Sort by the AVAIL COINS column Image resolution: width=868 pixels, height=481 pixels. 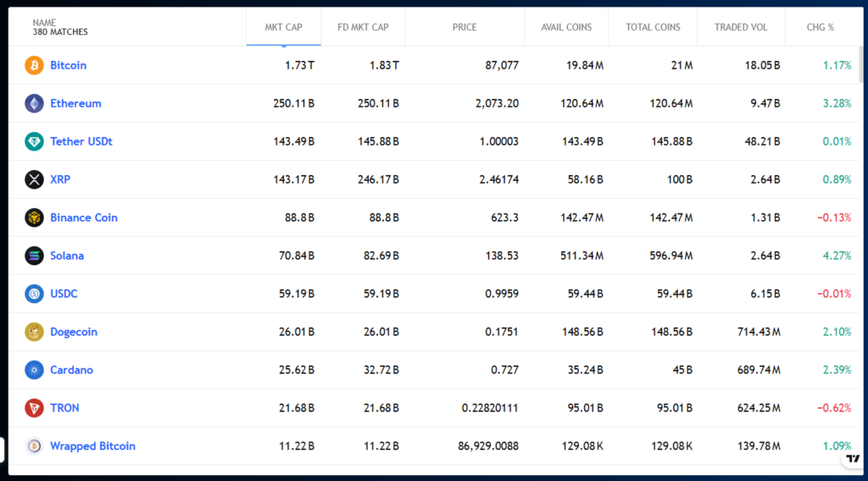pyautogui.click(x=566, y=27)
